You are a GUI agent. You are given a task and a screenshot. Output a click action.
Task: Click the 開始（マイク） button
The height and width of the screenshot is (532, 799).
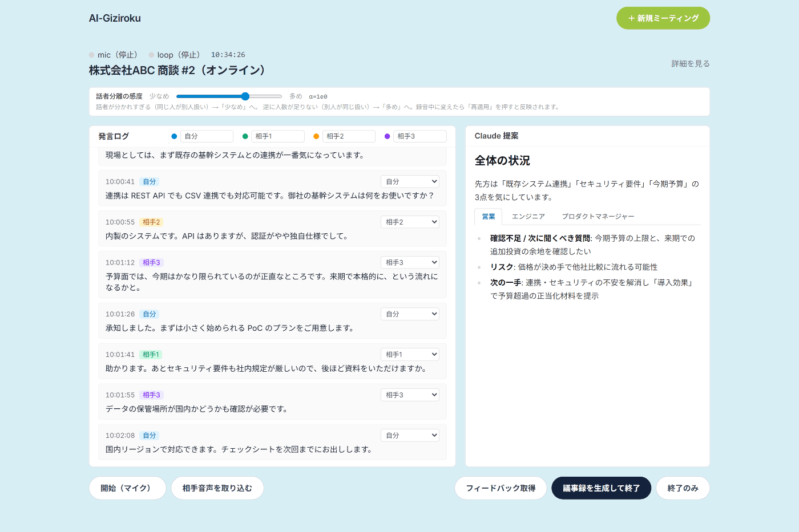click(127, 488)
